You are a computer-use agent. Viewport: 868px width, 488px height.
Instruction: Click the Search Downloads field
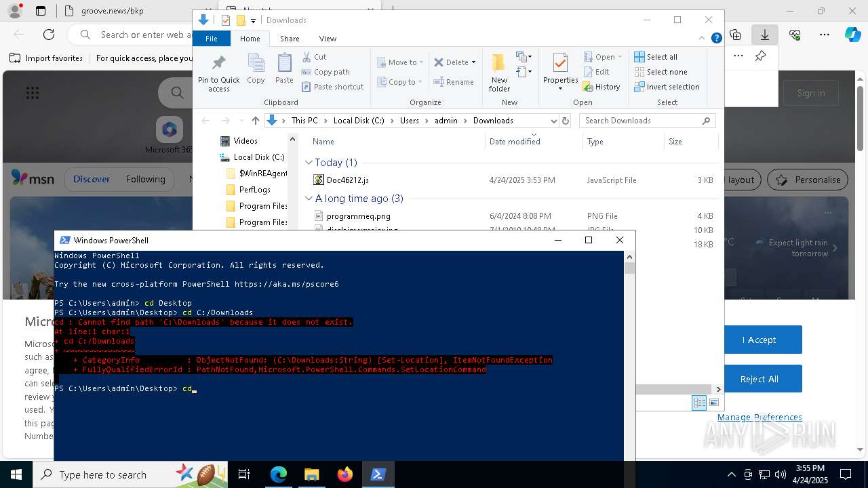point(647,121)
